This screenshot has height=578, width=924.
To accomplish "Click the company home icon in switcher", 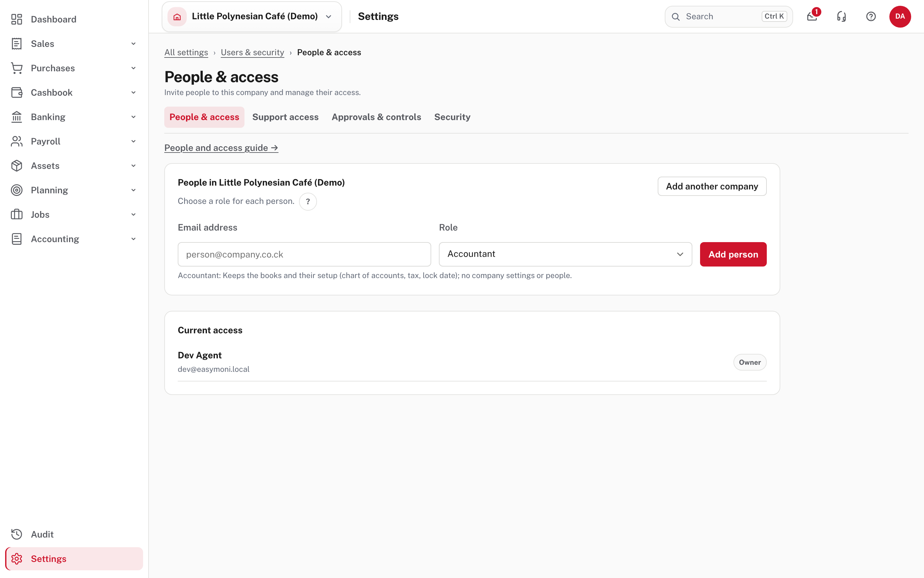I will coord(177,16).
